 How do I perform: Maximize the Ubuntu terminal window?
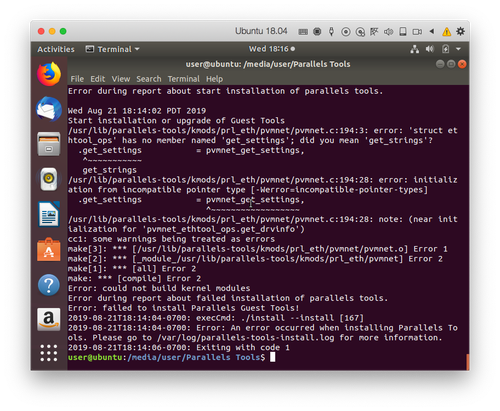click(451, 64)
